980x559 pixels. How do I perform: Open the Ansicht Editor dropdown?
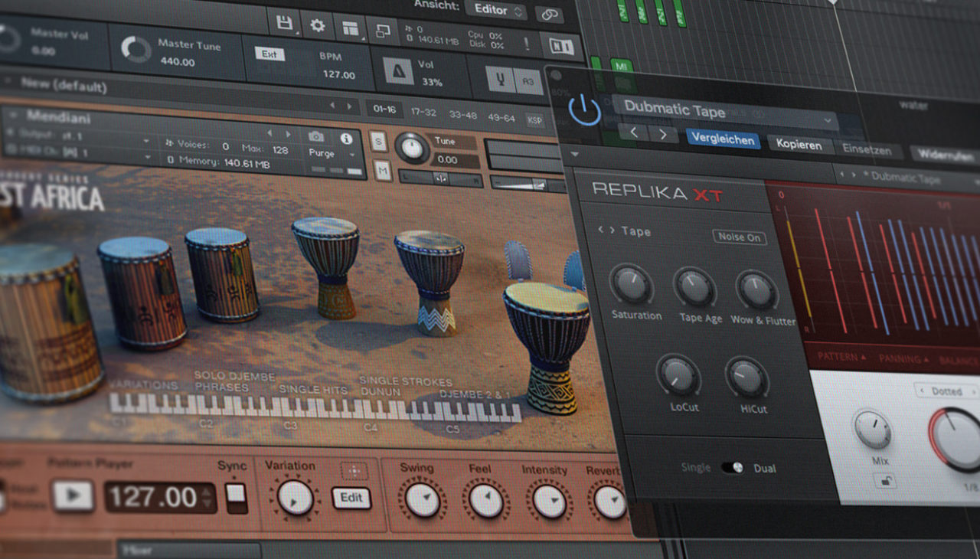pyautogui.click(x=495, y=10)
